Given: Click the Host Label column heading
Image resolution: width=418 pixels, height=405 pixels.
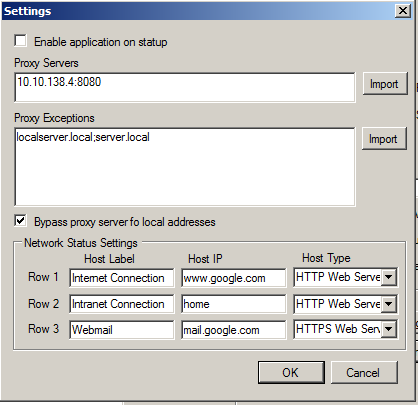Looking at the screenshot, I should pyautogui.click(x=109, y=259).
